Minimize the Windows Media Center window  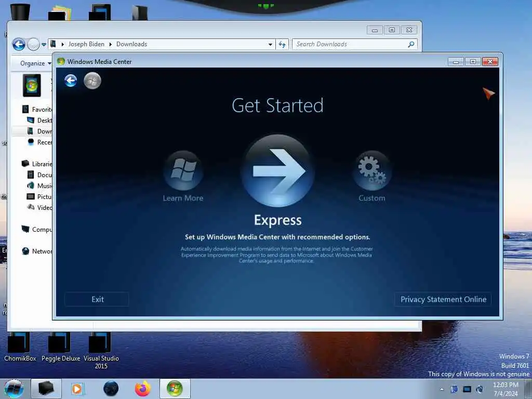pyautogui.click(x=456, y=61)
